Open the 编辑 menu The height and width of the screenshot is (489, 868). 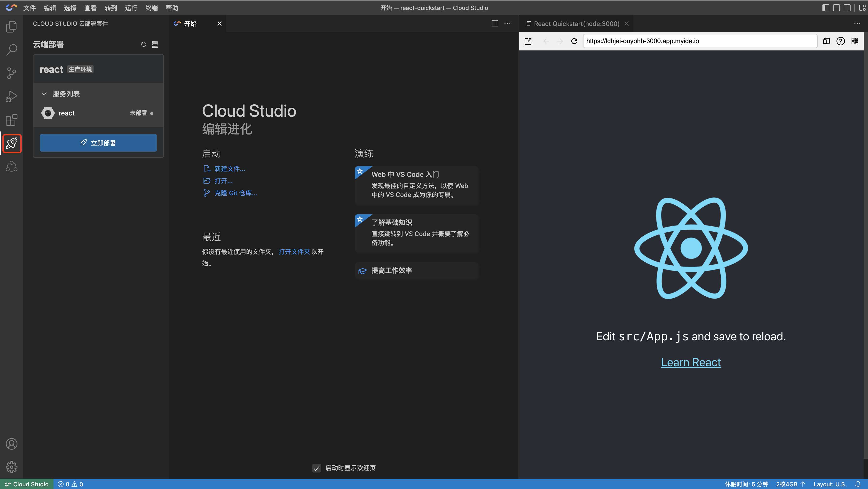(50, 8)
